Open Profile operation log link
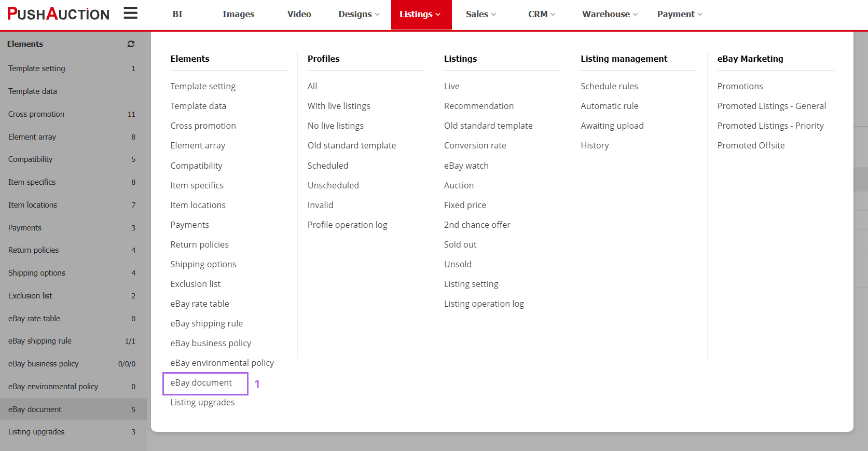Viewport: 868px width, 451px height. point(347,225)
